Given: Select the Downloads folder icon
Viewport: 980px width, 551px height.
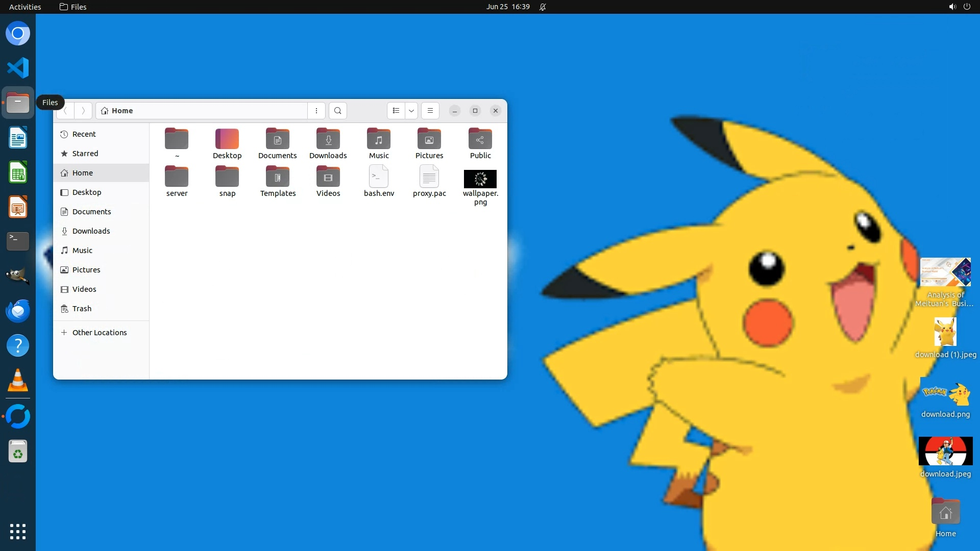Looking at the screenshot, I should click(328, 139).
